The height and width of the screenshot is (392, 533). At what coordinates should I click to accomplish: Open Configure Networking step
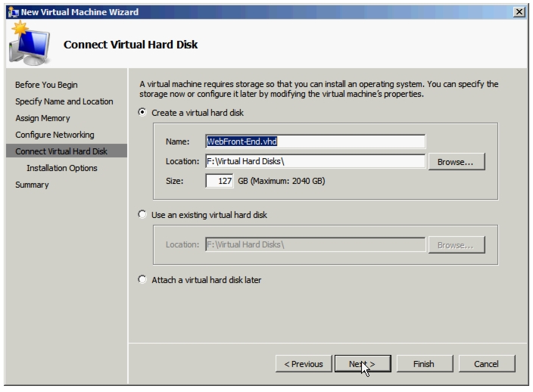tap(55, 135)
